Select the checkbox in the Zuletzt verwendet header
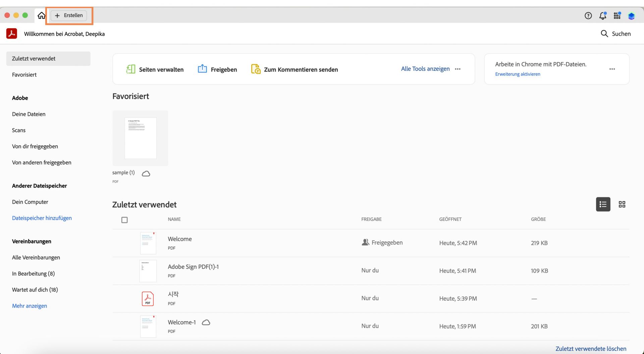This screenshot has height=354, width=644. (124, 220)
